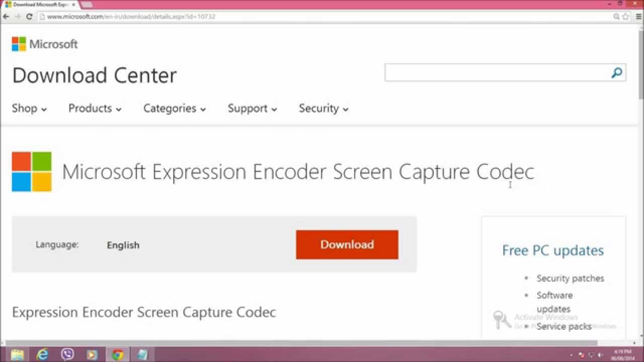
Task: Click 'Expression Encoder Screen Capture Codec' subheading
Action: pyautogui.click(x=144, y=312)
